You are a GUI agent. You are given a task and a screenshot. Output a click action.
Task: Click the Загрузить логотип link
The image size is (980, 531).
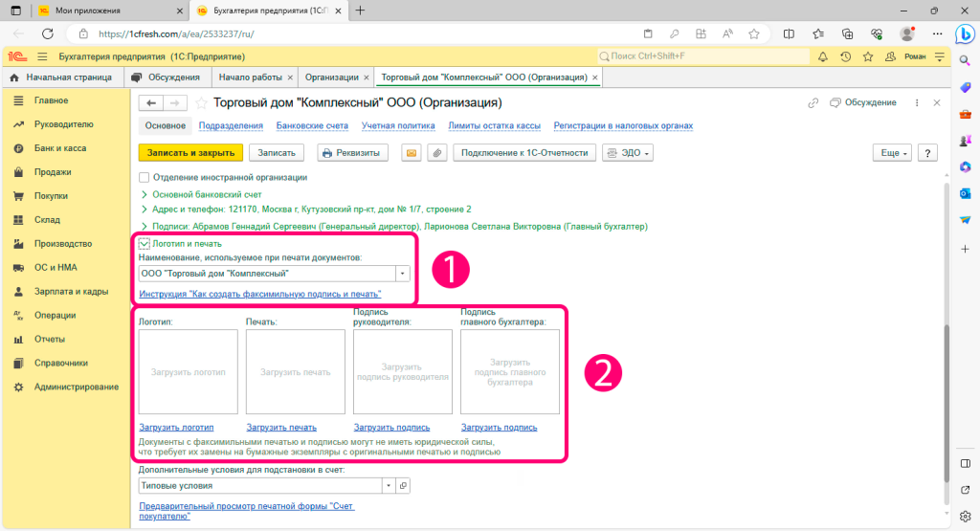click(176, 428)
